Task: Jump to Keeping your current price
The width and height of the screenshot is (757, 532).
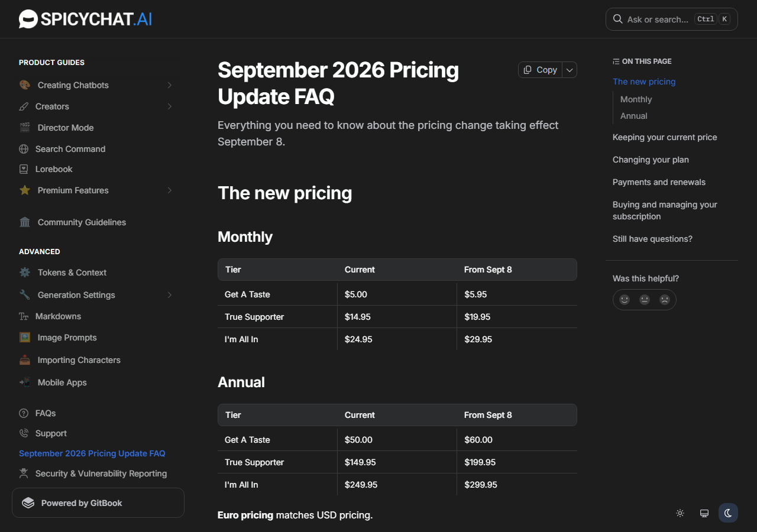Action: (665, 137)
